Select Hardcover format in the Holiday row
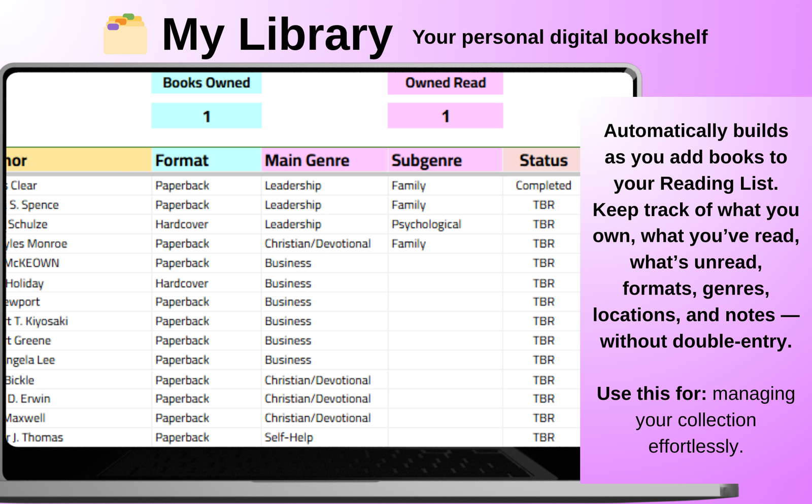Viewport: 812px width, 504px height. pyautogui.click(x=182, y=283)
